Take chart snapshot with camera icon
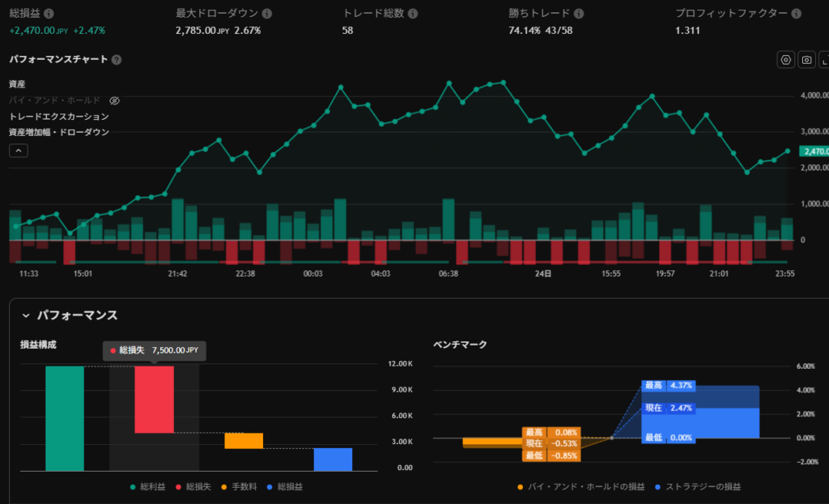This screenshot has height=504, width=829. click(806, 60)
